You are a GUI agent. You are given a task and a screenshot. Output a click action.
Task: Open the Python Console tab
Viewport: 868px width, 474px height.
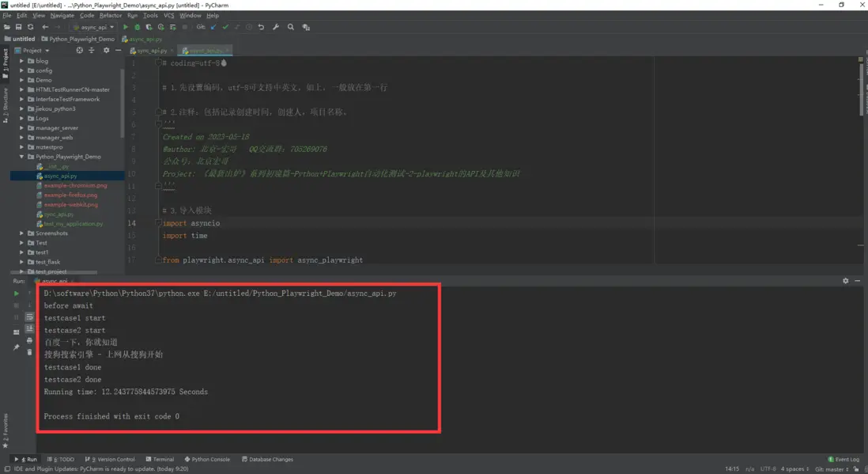coord(207,459)
